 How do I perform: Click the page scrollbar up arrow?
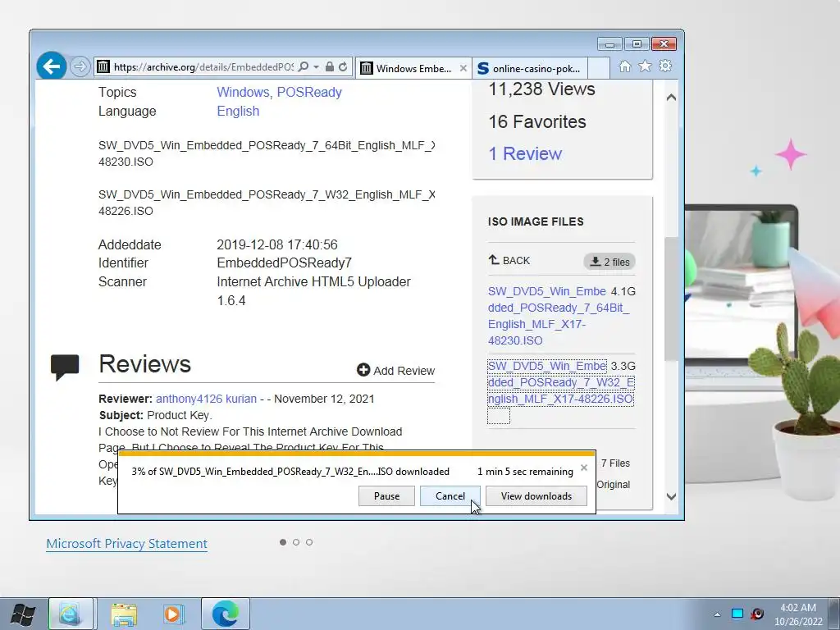click(671, 98)
